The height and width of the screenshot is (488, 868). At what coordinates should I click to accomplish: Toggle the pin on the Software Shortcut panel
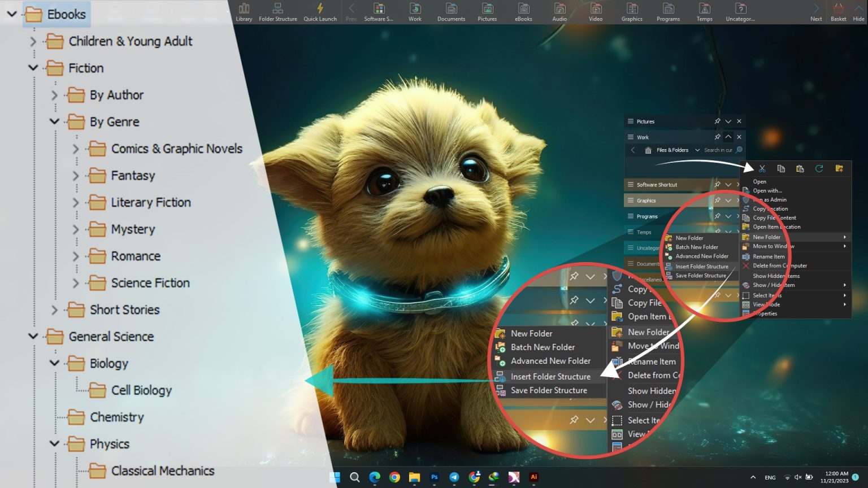pyautogui.click(x=717, y=185)
